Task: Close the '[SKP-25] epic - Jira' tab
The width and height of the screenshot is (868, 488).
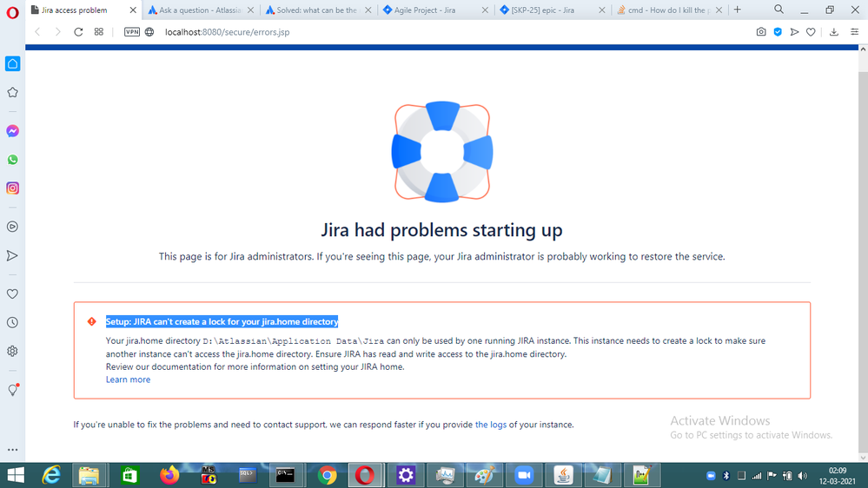Action: pyautogui.click(x=602, y=10)
